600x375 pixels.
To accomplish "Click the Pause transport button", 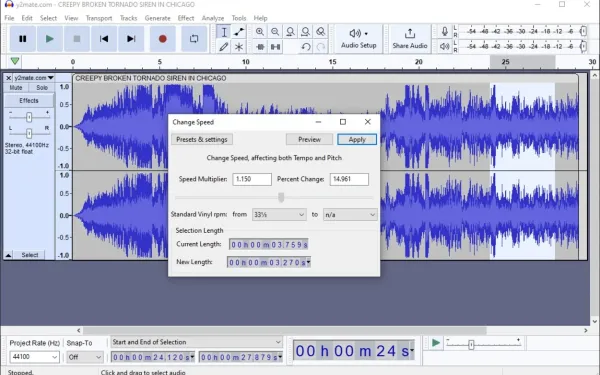I will click(x=23, y=39).
